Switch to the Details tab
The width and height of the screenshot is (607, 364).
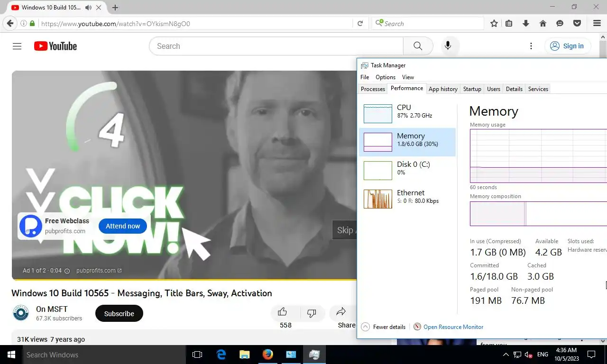(x=514, y=89)
